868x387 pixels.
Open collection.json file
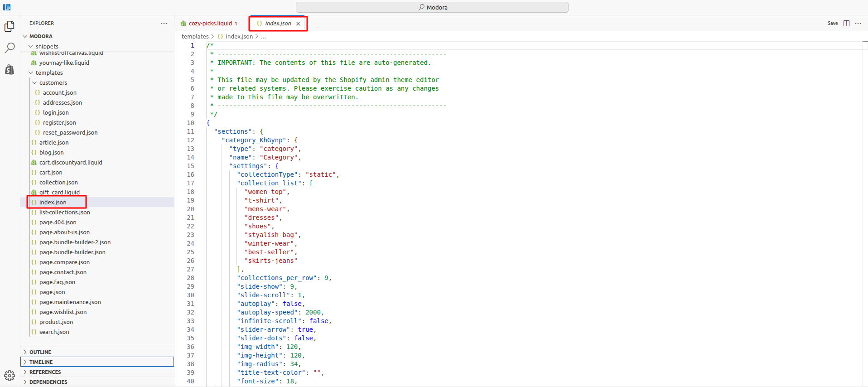(x=97, y=182)
